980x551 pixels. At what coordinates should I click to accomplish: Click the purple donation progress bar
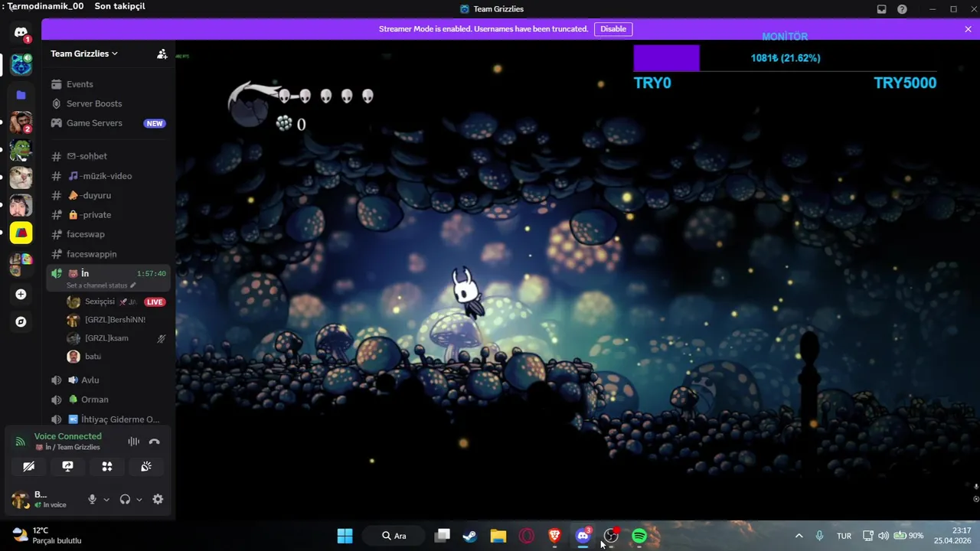(x=666, y=58)
